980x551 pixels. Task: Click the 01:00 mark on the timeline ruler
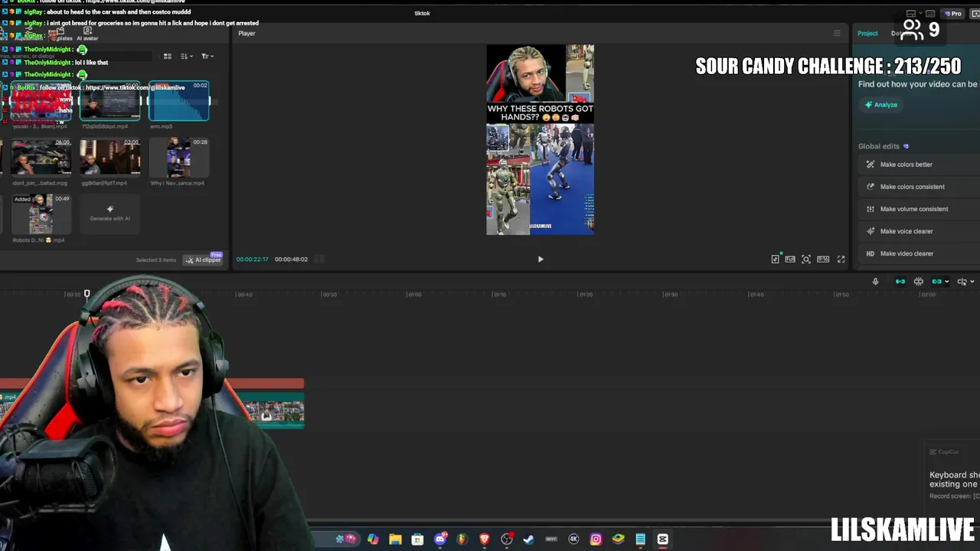[414, 295]
